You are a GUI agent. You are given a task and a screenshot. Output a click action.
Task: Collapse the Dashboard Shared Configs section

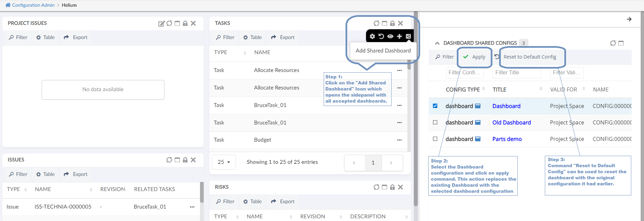pos(437,43)
